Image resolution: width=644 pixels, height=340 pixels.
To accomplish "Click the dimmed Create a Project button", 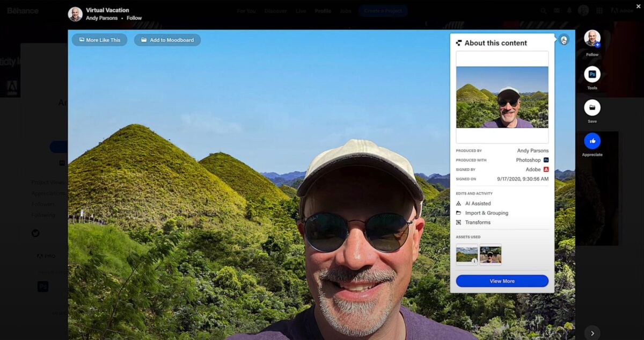I will pos(383,11).
